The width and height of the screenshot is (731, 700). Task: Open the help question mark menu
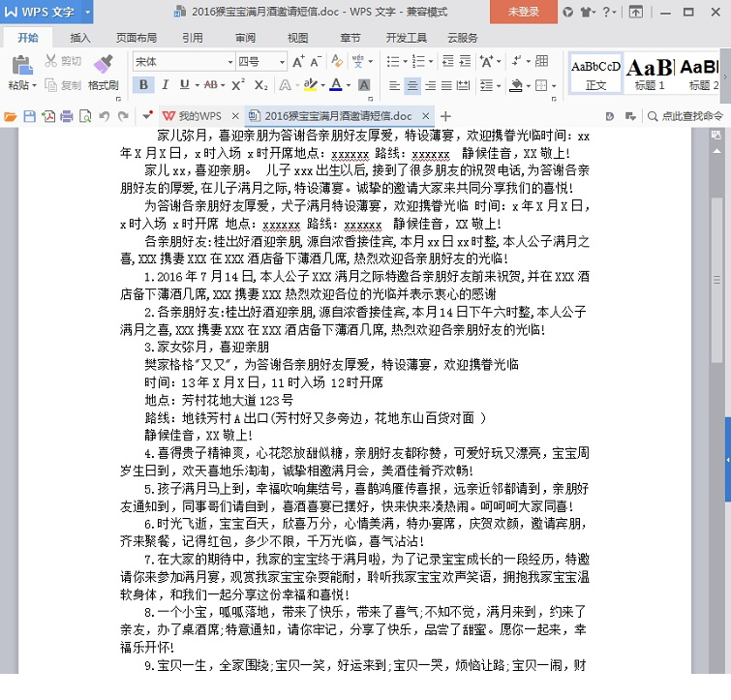[x=609, y=13]
